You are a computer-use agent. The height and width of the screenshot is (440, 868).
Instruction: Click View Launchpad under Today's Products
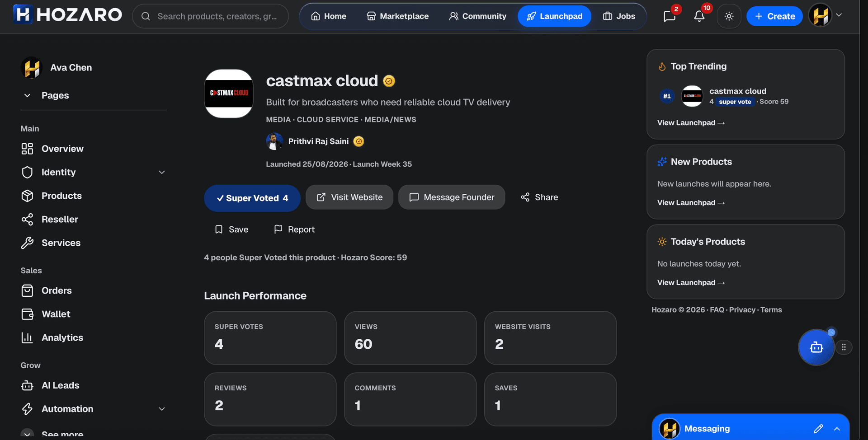coord(691,283)
